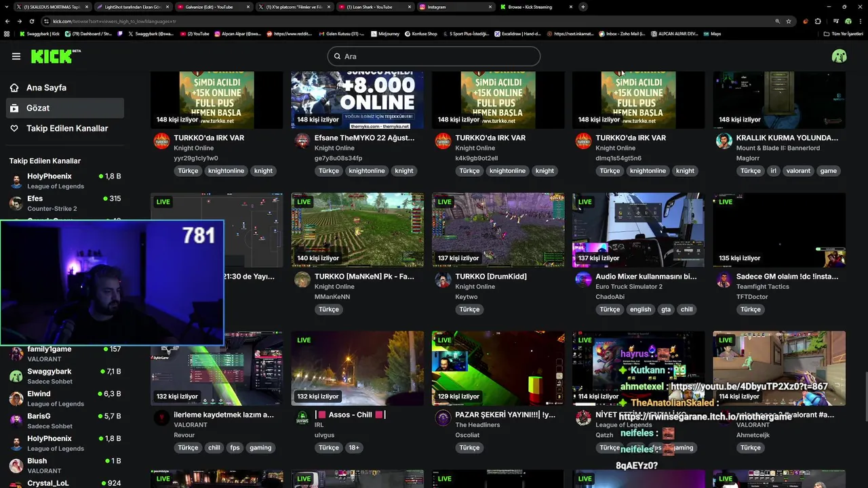
Task: Click the Crystal_LoL channel in sidebar
Action: [64, 483]
